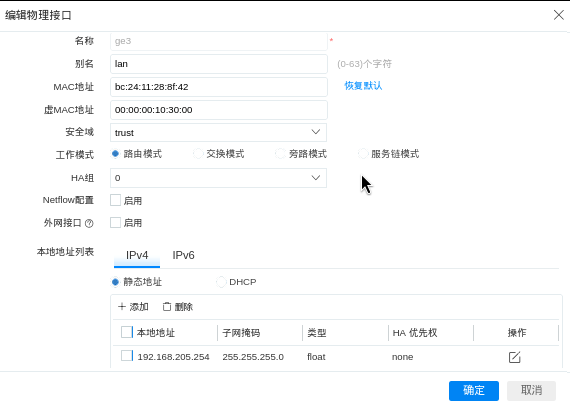Expand the HA组 dropdown
This screenshot has height=408, width=570.
(x=218, y=178)
